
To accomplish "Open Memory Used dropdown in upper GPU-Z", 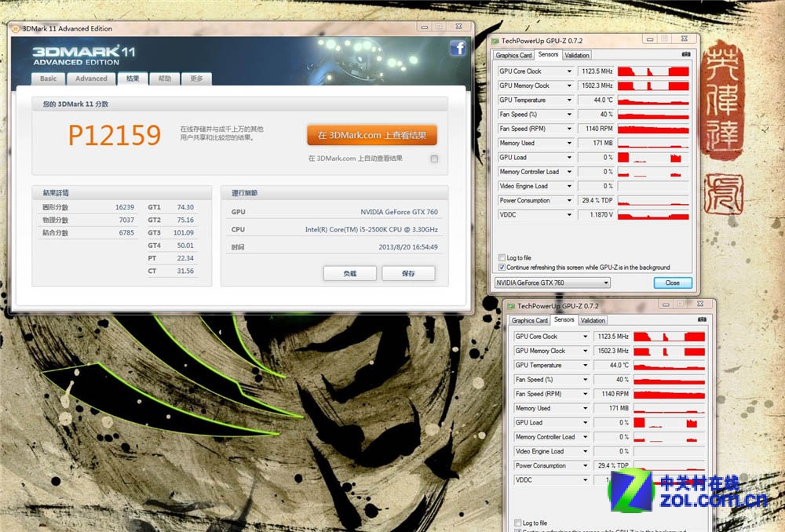I will (x=569, y=143).
